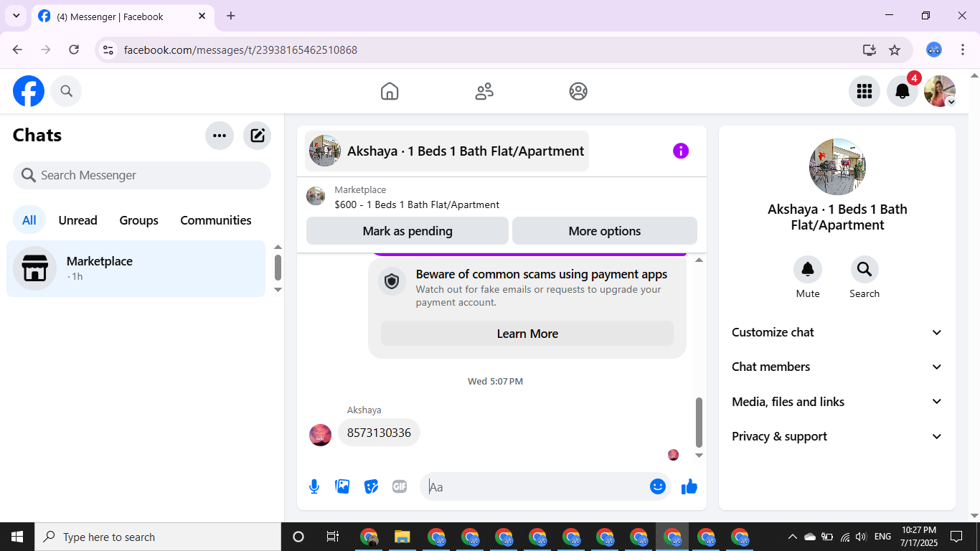Open Task View on the taskbar

click(333, 537)
